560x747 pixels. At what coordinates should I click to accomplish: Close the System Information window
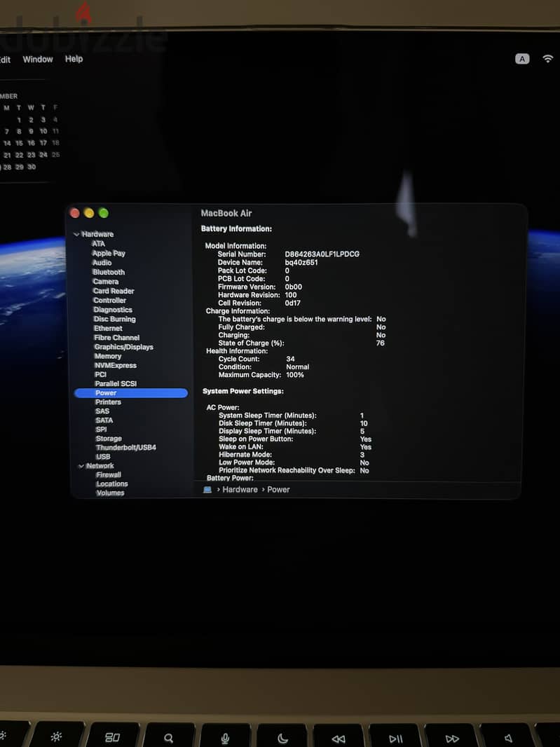click(x=75, y=213)
